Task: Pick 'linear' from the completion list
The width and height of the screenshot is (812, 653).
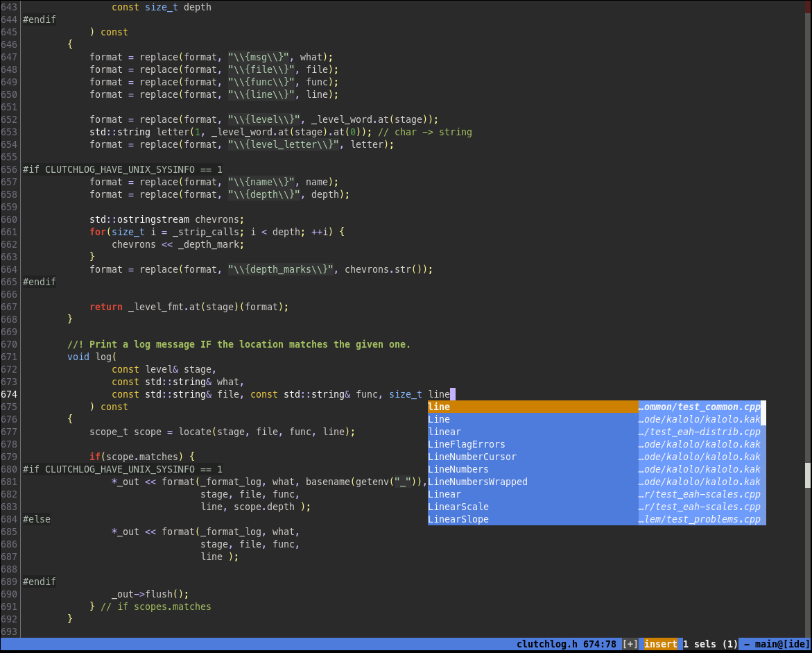Action: (444, 432)
